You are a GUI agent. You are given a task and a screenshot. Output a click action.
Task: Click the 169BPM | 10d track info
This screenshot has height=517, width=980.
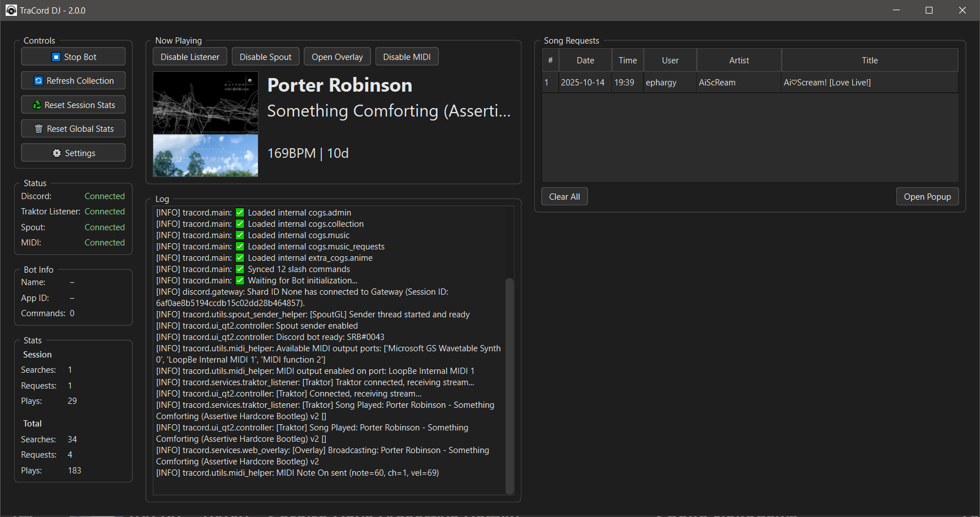point(308,153)
